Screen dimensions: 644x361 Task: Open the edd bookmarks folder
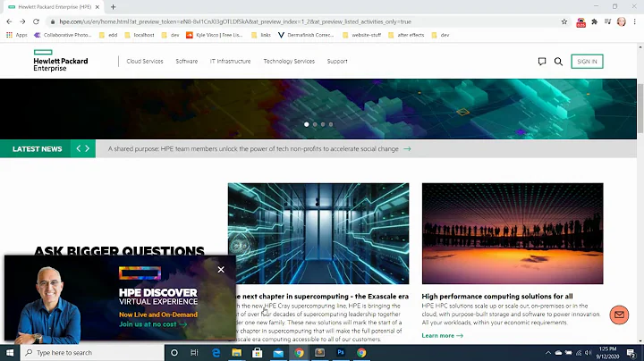pyautogui.click(x=108, y=35)
